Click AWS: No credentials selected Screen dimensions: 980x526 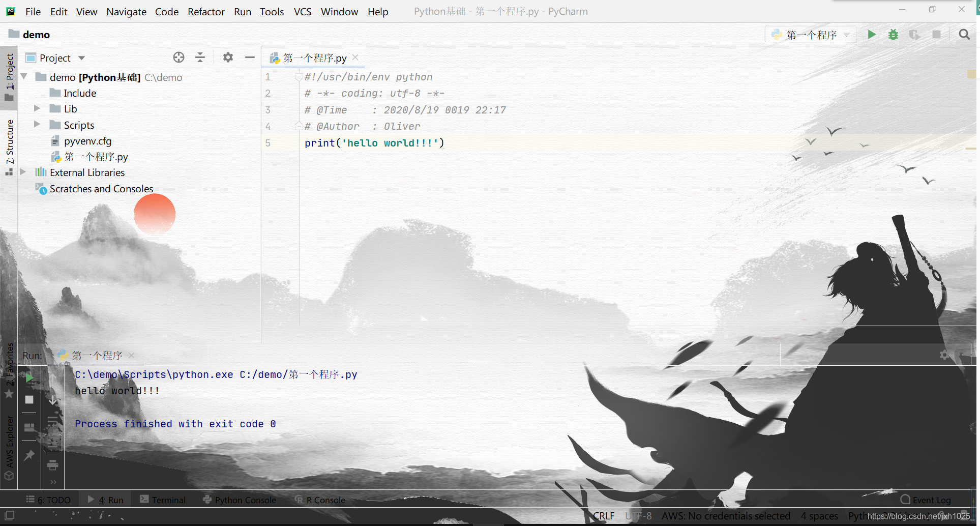point(726,516)
